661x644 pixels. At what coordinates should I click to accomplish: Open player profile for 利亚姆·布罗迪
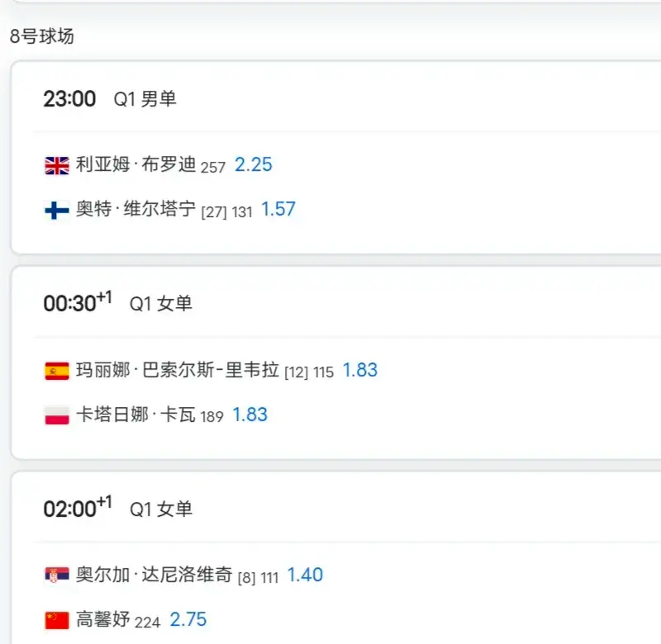pyautogui.click(x=136, y=165)
